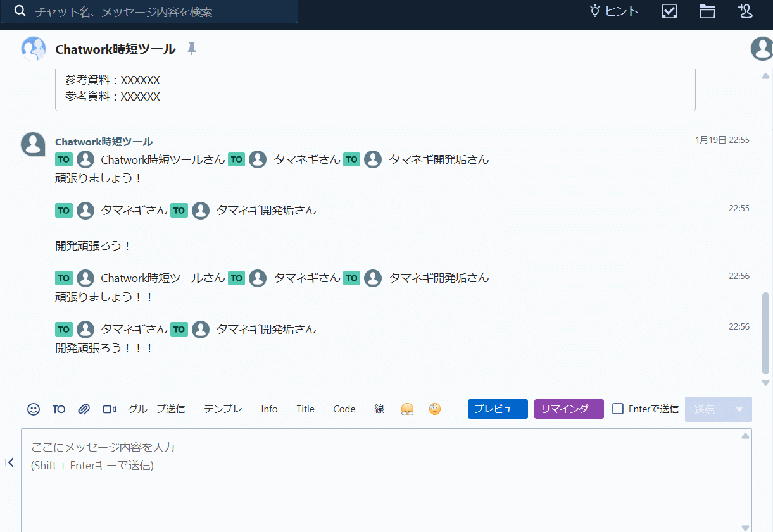Screen dimensions: 773x532
Task: Click the pin icon beside chat title
Action: tap(192, 49)
